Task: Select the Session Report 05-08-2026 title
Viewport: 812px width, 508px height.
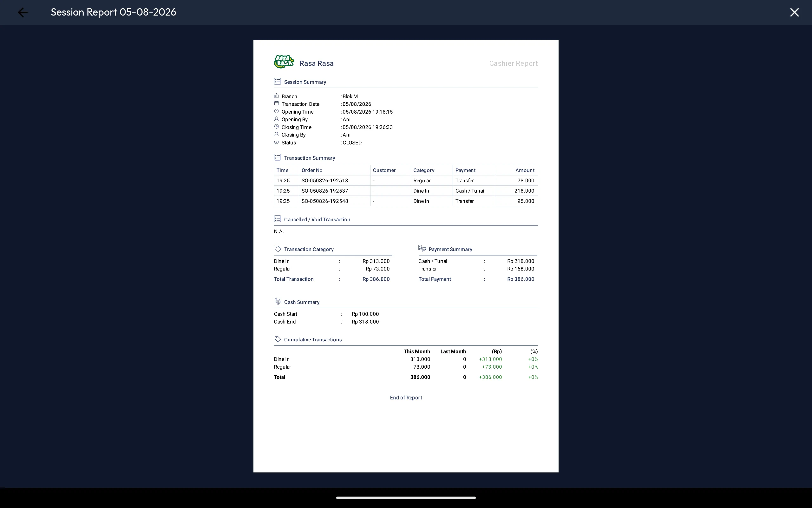Action: click(114, 12)
